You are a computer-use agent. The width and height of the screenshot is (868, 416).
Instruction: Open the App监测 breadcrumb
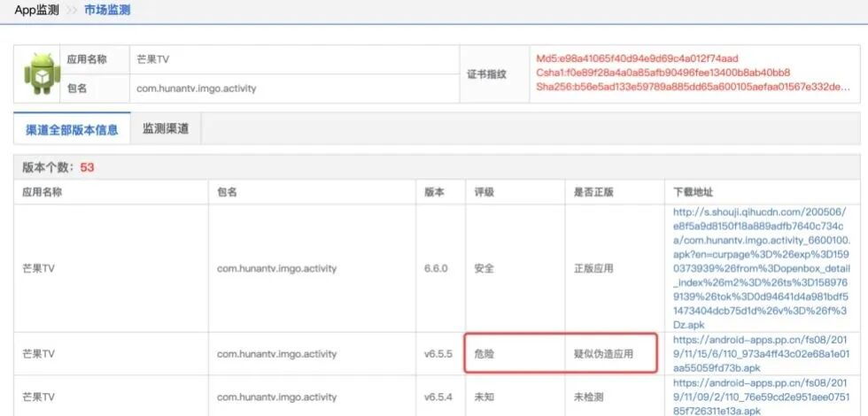pos(36,10)
